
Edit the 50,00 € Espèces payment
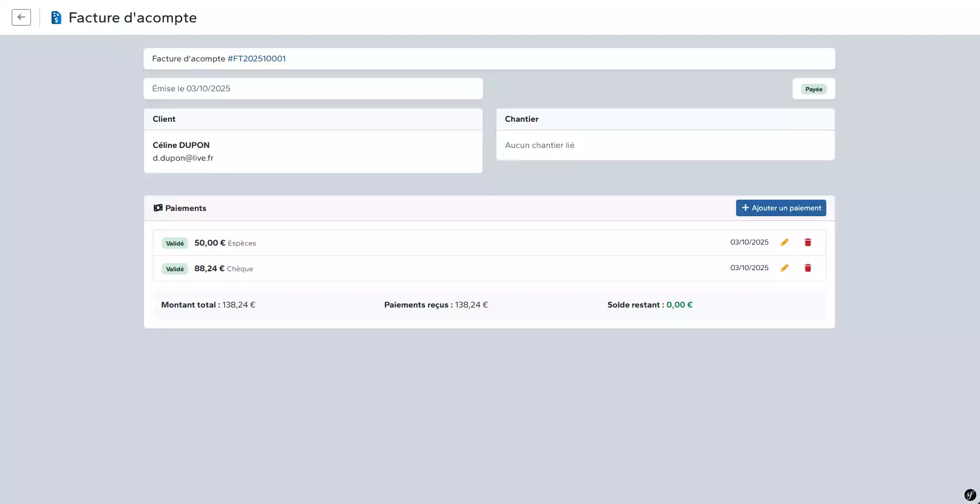784,242
